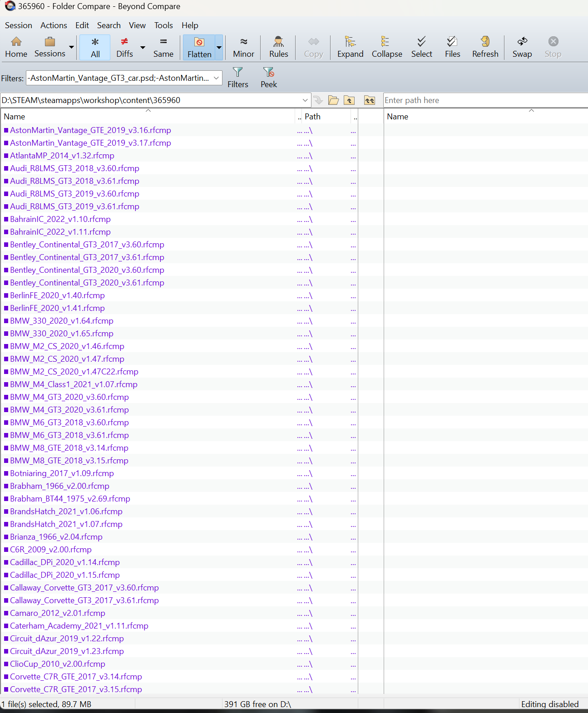Screen dimensions: 588x713
Task: Toggle Minor differences button
Action: pyautogui.click(x=244, y=47)
